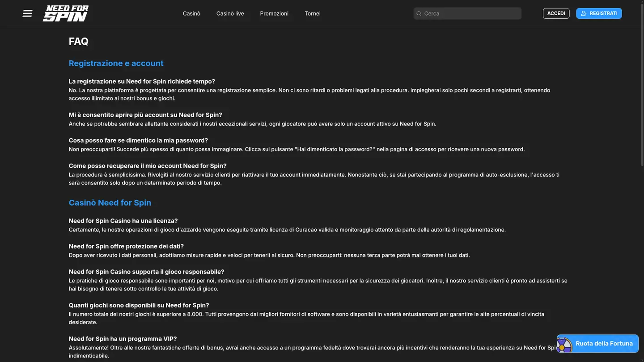Viewport: 644px width, 362px height.
Task: Click the answer starting "Non preoccuparti! Succede più spesso"
Action: tap(297, 149)
